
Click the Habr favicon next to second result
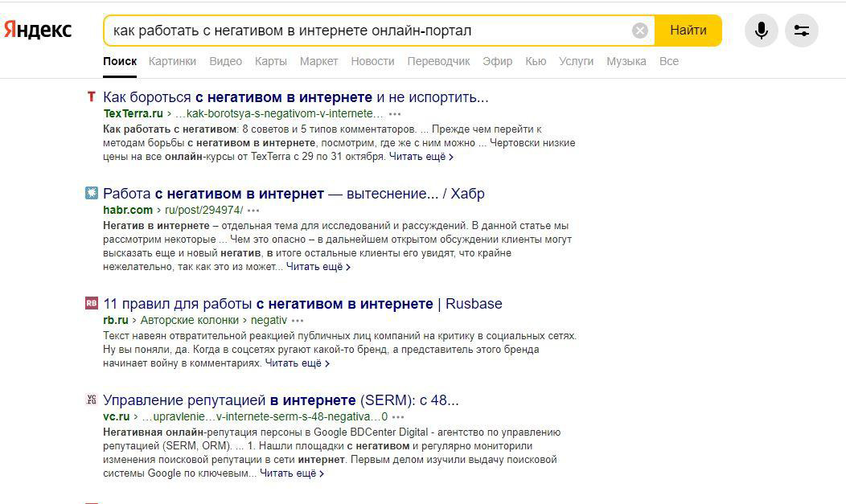click(x=91, y=192)
